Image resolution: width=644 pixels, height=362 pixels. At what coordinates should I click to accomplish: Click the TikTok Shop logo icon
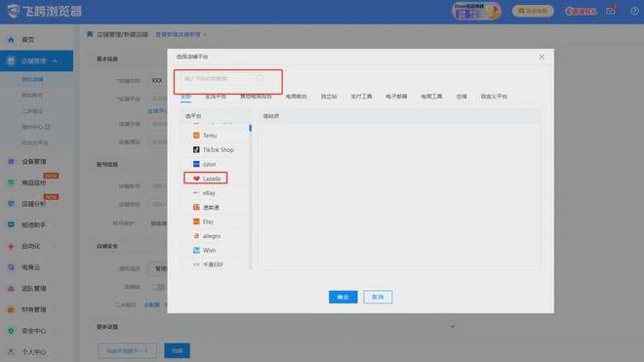click(x=196, y=149)
